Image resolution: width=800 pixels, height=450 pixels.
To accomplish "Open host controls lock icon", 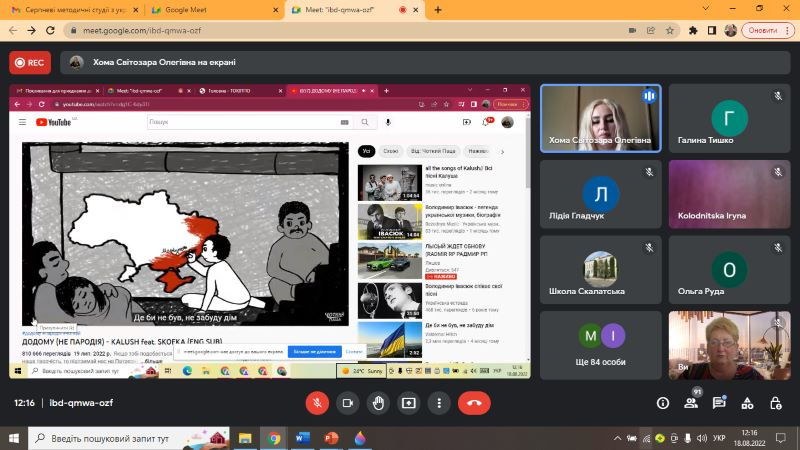I will (776, 404).
